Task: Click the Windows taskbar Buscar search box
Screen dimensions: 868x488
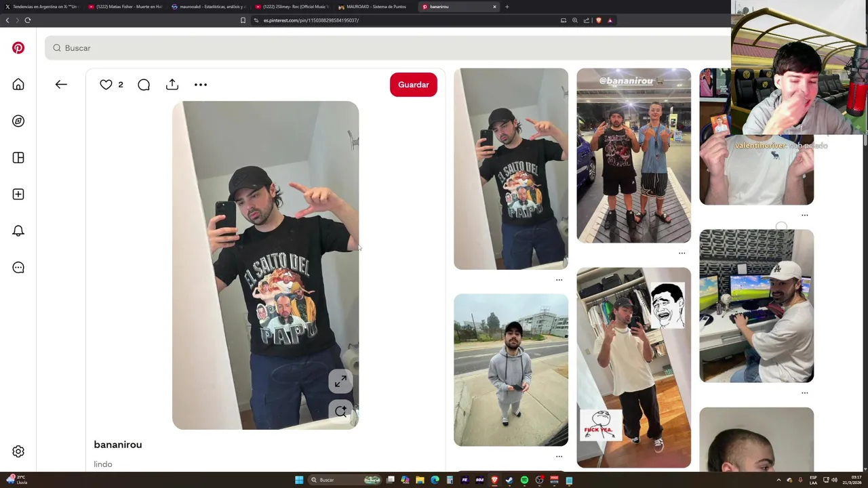Action: coord(346,480)
